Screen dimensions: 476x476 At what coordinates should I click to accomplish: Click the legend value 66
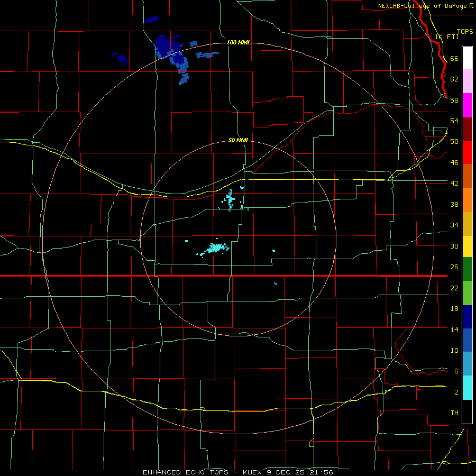(454, 59)
